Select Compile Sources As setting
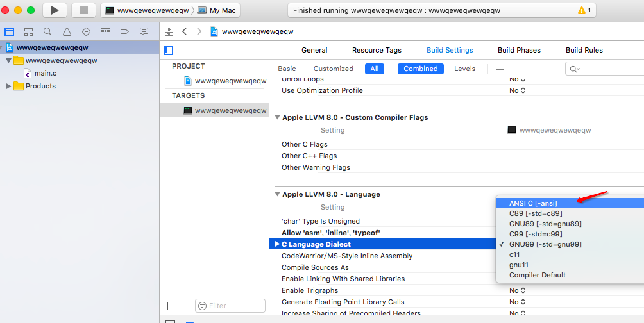The height and width of the screenshot is (323, 644). coord(314,267)
